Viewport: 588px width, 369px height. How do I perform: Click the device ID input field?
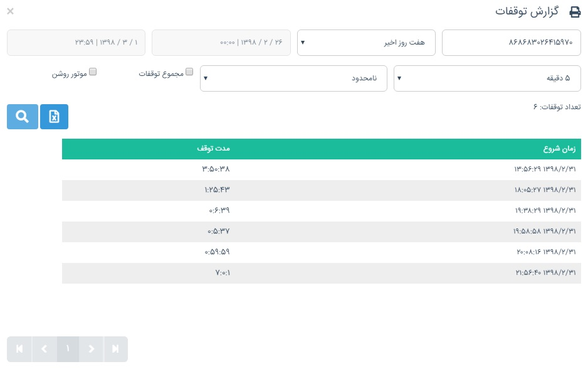512,43
